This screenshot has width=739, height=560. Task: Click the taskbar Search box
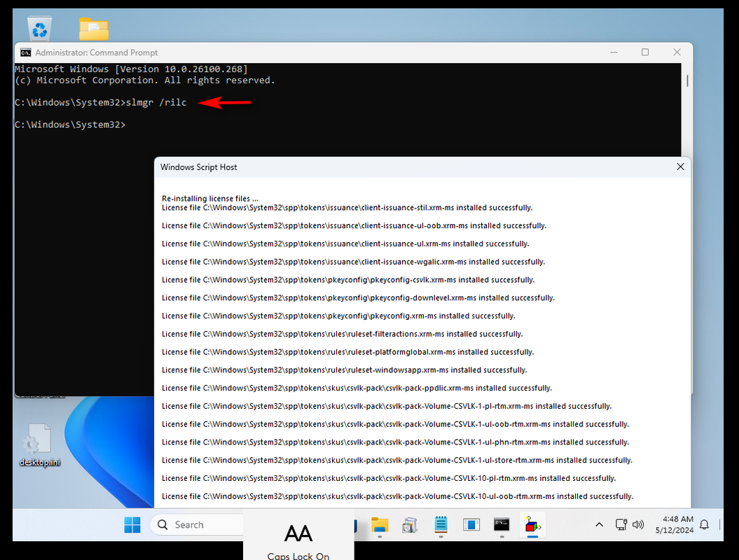(x=197, y=525)
